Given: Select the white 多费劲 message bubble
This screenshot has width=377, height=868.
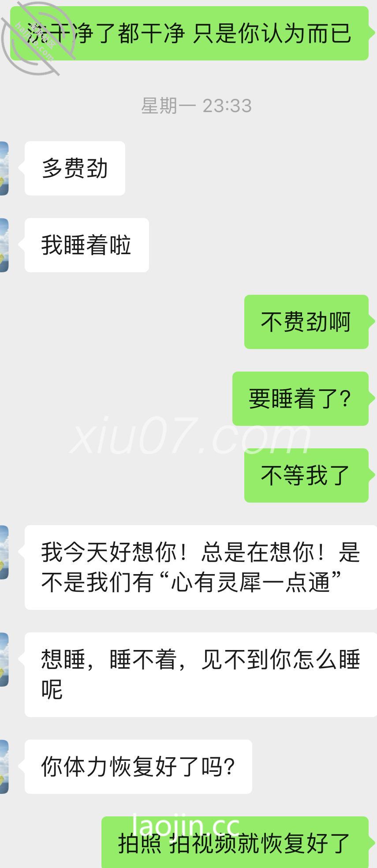Looking at the screenshot, I should click(75, 168).
